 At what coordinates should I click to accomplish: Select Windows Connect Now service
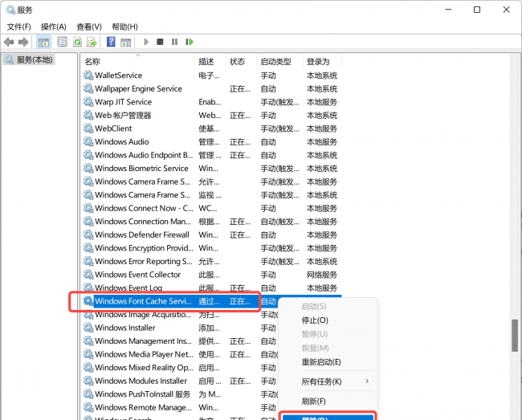(x=212, y=208)
